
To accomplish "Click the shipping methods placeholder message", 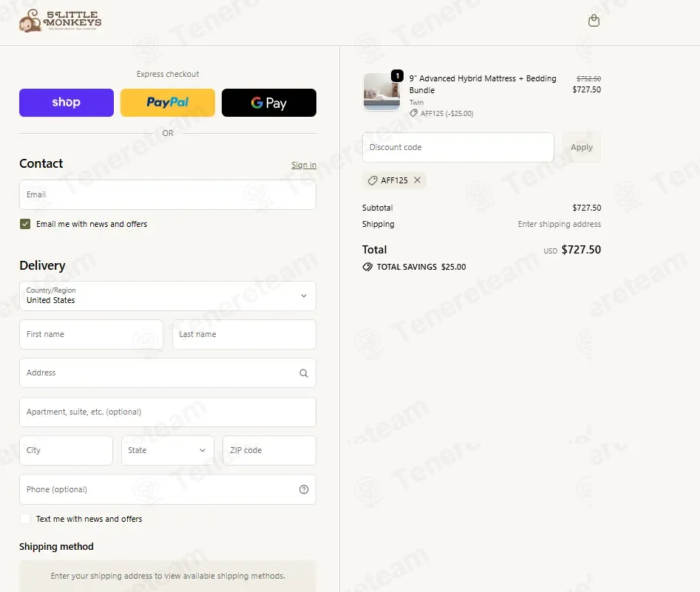I will pyautogui.click(x=167, y=576).
